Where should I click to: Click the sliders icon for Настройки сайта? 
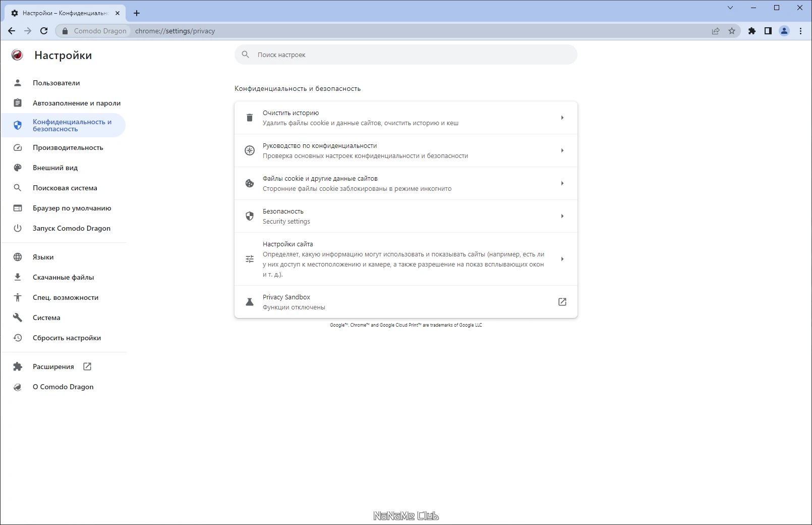click(x=250, y=259)
